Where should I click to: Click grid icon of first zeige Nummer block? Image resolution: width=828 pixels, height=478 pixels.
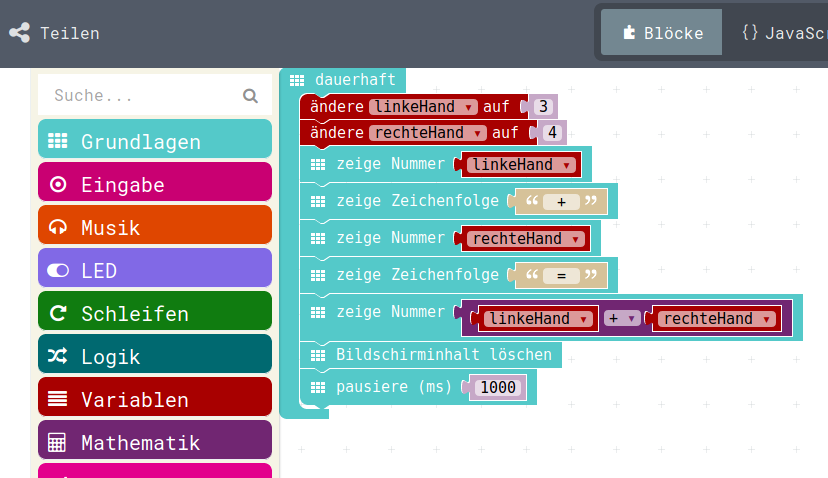pos(318,165)
